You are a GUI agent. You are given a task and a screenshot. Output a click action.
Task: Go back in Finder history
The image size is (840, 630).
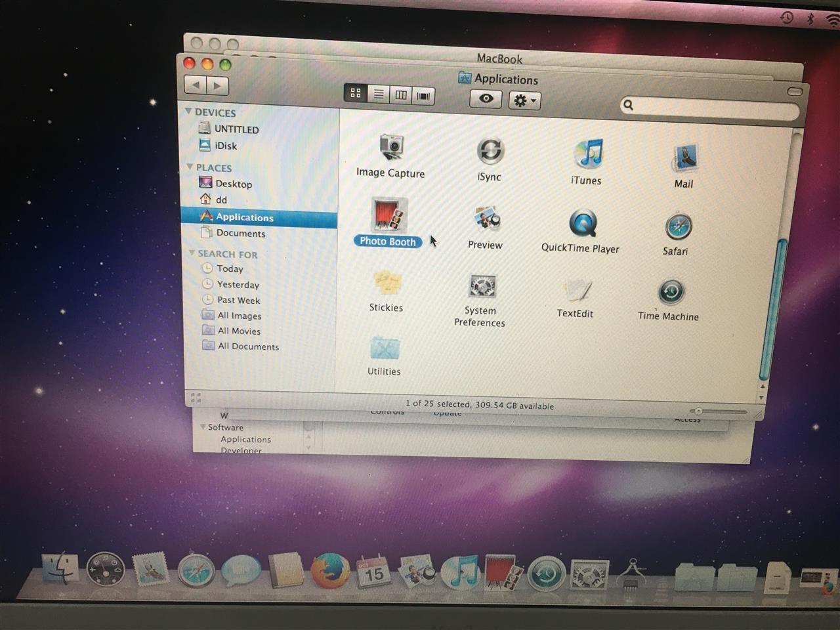coord(196,84)
